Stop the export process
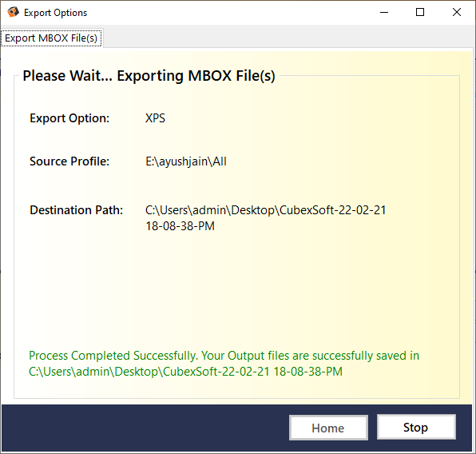The height and width of the screenshot is (454, 476). [416, 427]
